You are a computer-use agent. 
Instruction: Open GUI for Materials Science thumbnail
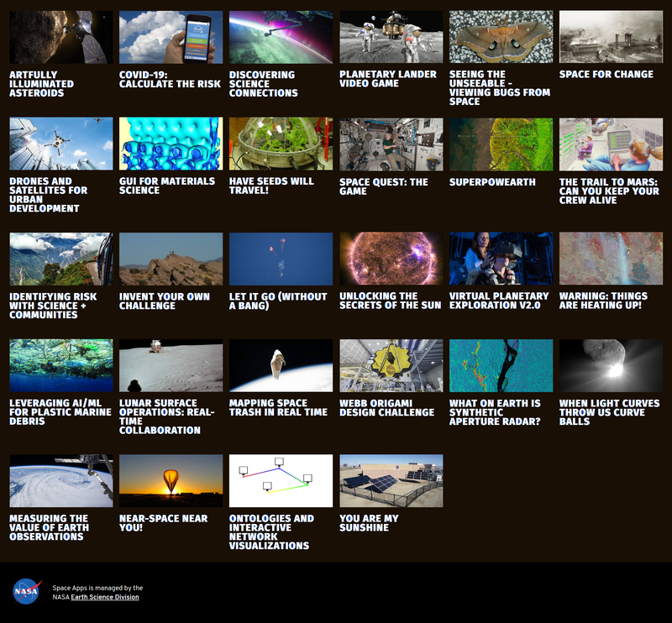171,144
